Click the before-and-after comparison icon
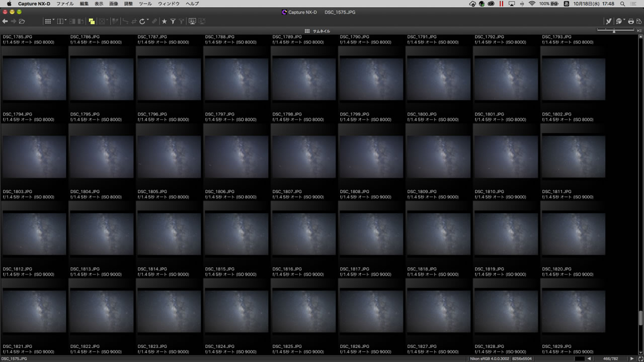The width and height of the screenshot is (644, 362). click(81, 21)
